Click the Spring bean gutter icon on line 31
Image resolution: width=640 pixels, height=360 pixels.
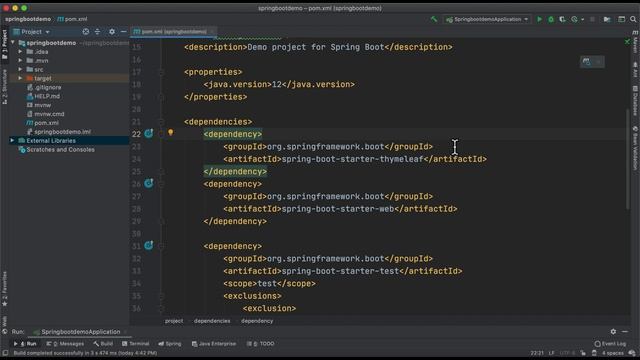point(149,245)
